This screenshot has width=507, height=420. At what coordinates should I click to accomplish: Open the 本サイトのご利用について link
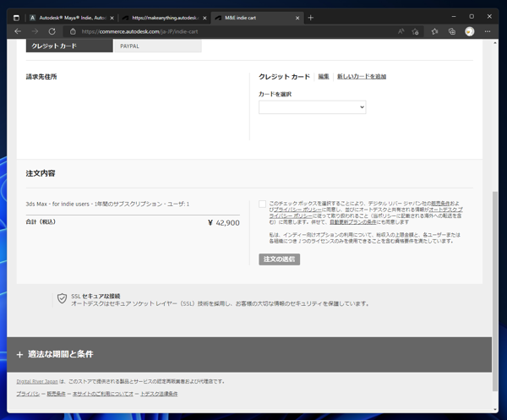103,394
